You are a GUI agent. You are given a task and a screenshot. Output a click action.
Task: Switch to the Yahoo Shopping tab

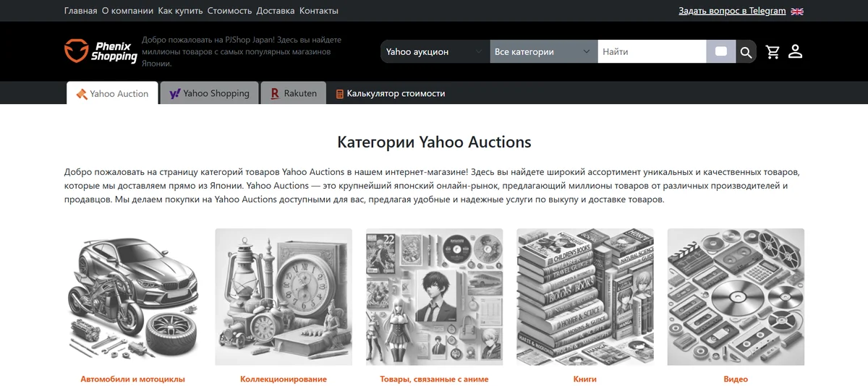click(209, 93)
